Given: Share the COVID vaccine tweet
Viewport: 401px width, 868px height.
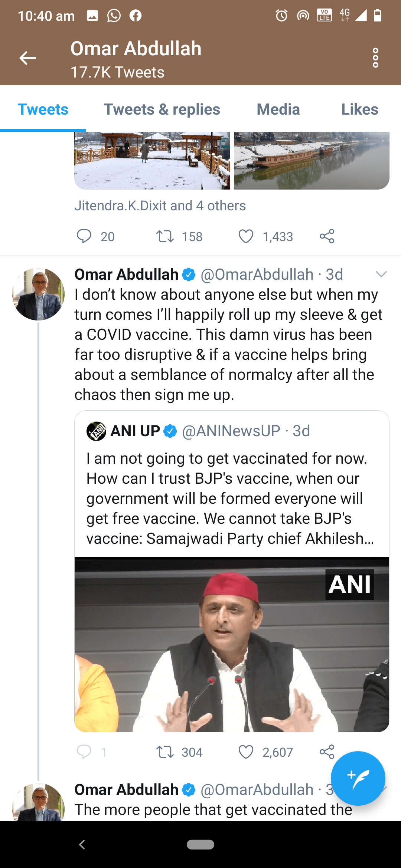Looking at the screenshot, I should (327, 752).
